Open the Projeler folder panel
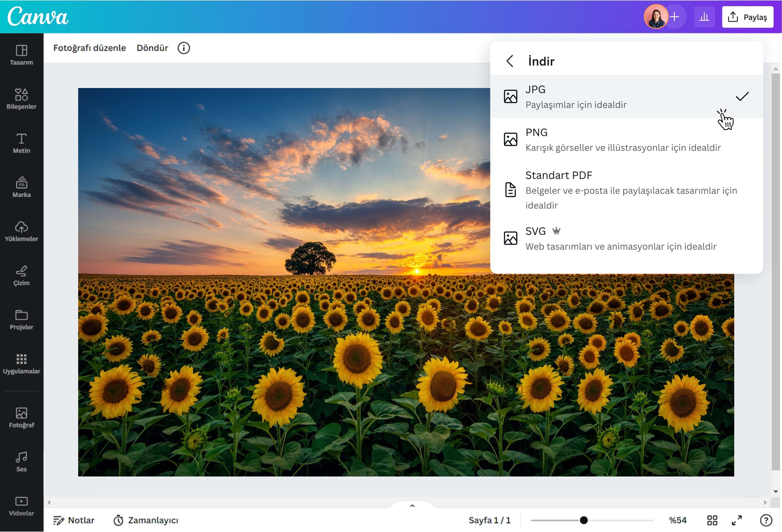The width and height of the screenshot is (782, 532). coord(22,320)
